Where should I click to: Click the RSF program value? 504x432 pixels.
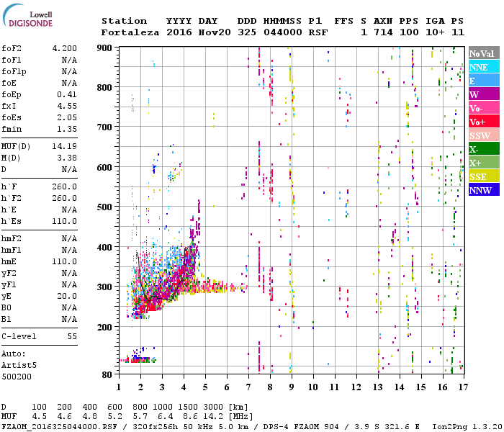pyautogui.click(x=318, y=32)
